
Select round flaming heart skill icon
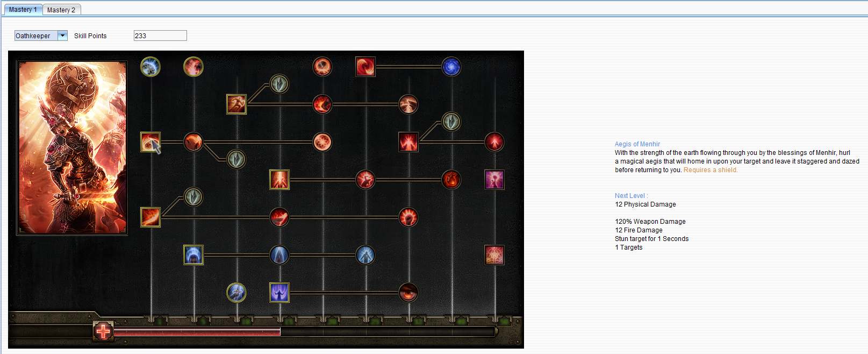click(x=451, y=180)
